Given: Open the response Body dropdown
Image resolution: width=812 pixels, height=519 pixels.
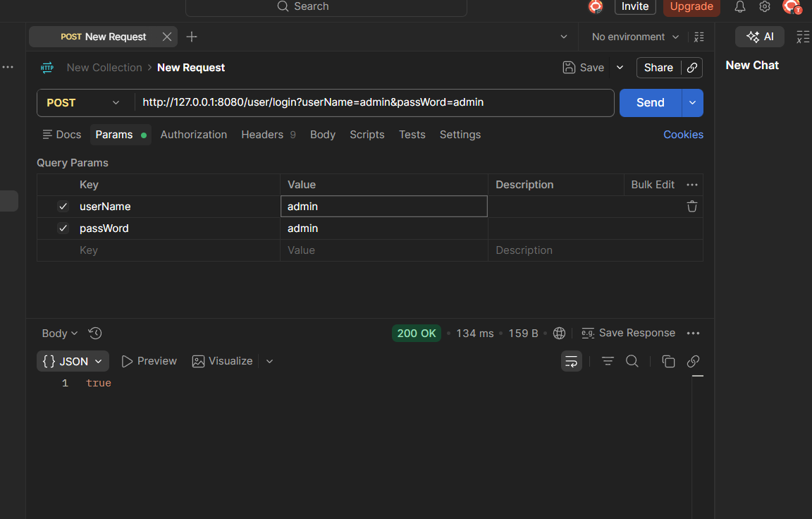Looking at the screenshot, I should (x=59, y=333).
